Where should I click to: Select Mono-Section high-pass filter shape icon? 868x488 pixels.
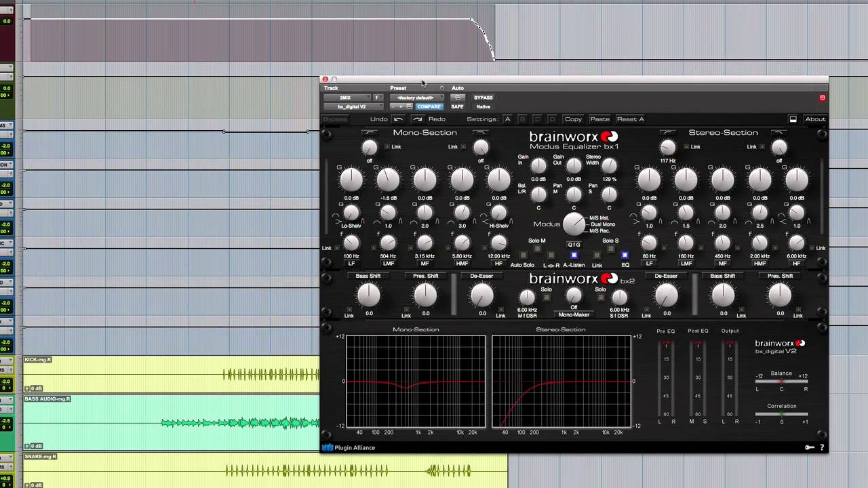point(369,133)
